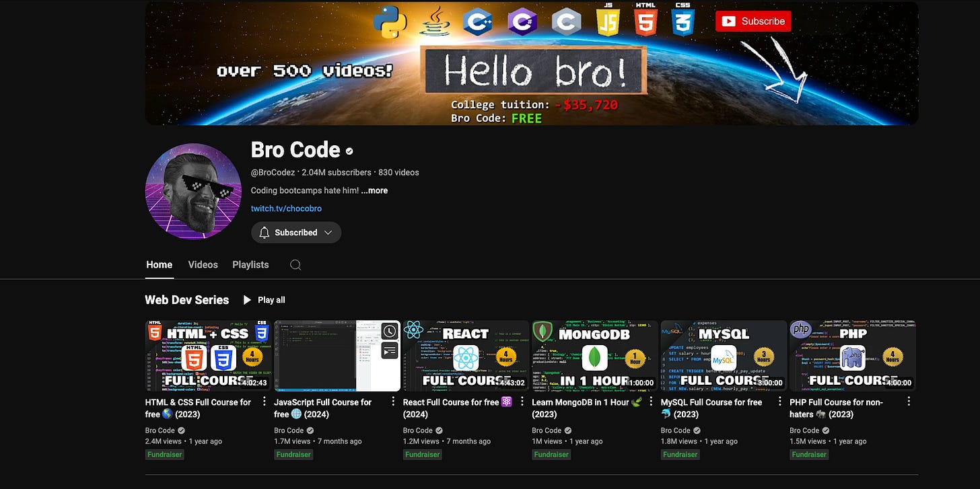Open options menu for React Full Course video
980x489 pixels.
click(522, 402)
